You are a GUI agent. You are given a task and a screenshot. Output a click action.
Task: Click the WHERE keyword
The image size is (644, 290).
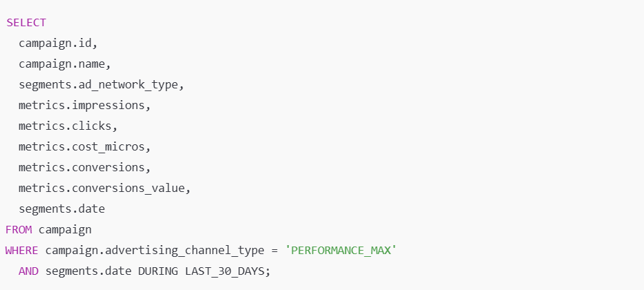tap(22, 249)
